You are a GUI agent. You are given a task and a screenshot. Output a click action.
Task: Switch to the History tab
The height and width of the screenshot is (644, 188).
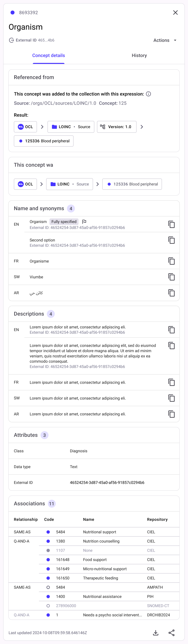pos(139,56)
